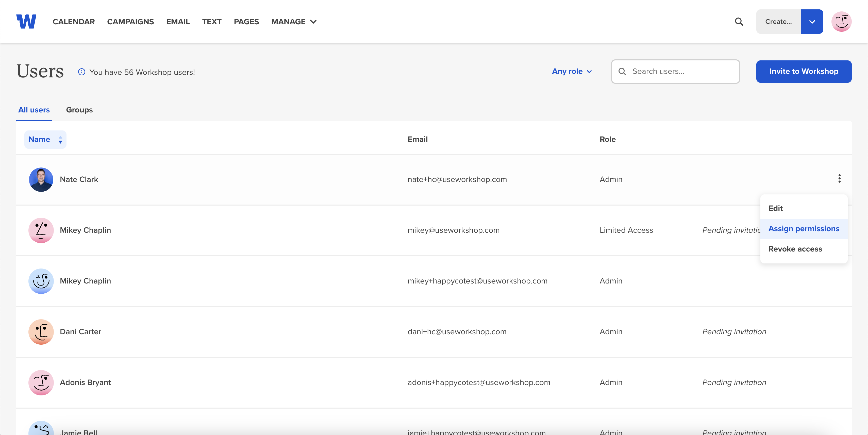This screenshot has width=868, height=435.
Task: Expand the Any role filter dropdown
Action: click(572, 71)
